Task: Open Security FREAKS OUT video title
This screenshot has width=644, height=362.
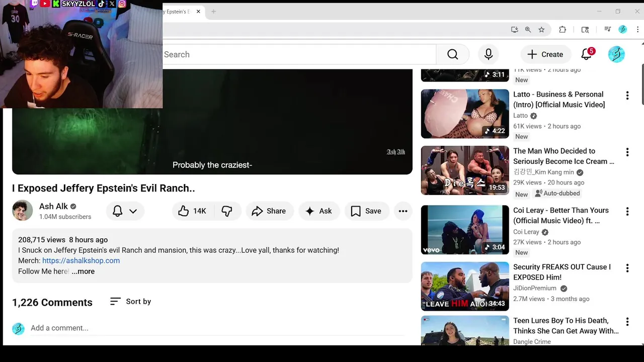Action: point(562,272)
